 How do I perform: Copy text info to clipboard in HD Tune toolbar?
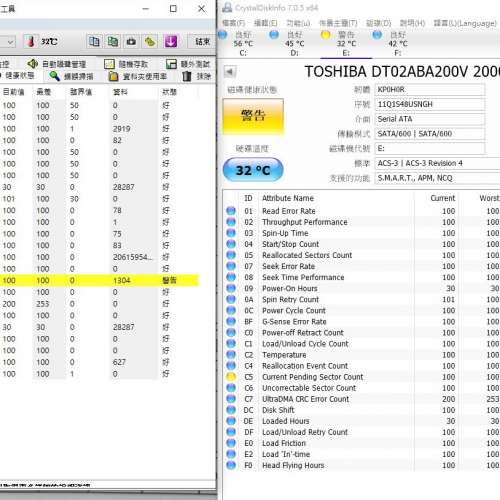click(94, 42)
